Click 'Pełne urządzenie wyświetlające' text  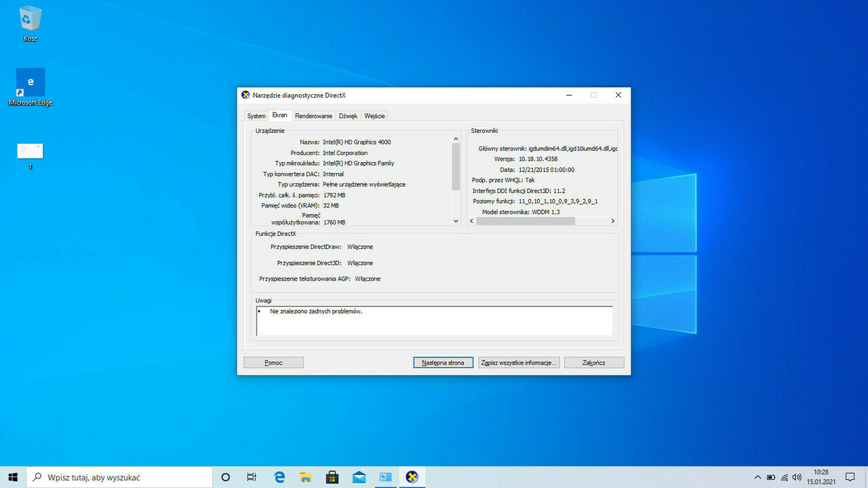coord(364,184)
